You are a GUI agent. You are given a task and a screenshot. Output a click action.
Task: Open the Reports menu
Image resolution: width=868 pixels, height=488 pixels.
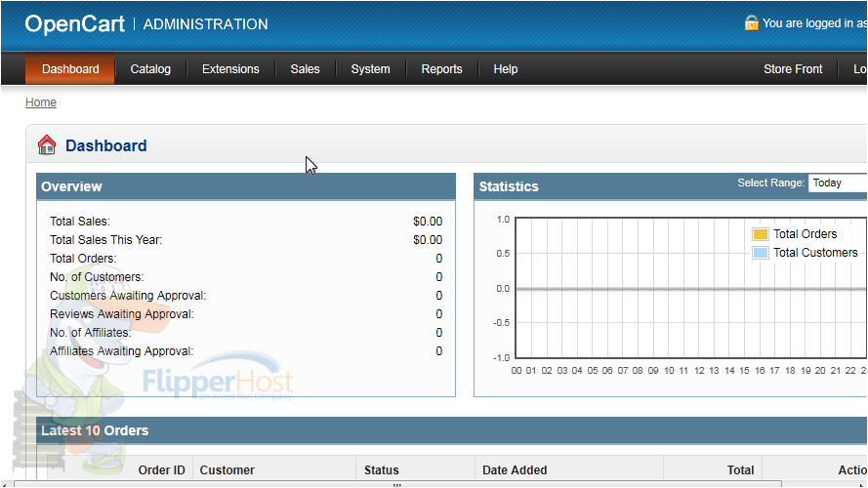click(441, 69)
